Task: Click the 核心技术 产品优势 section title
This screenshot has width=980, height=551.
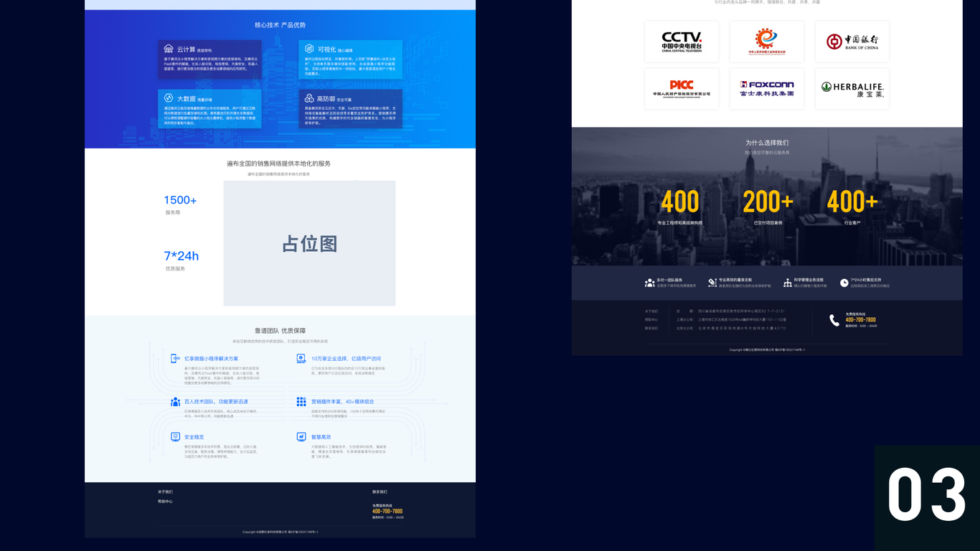Action: (x=280, y=25)
